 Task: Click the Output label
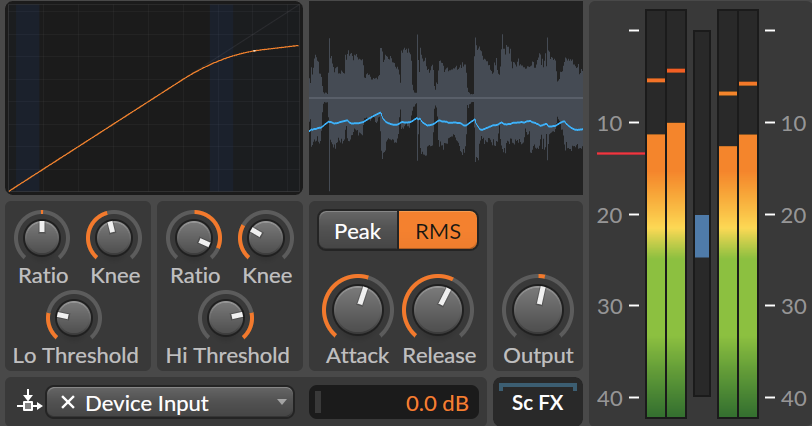[538, 356]
